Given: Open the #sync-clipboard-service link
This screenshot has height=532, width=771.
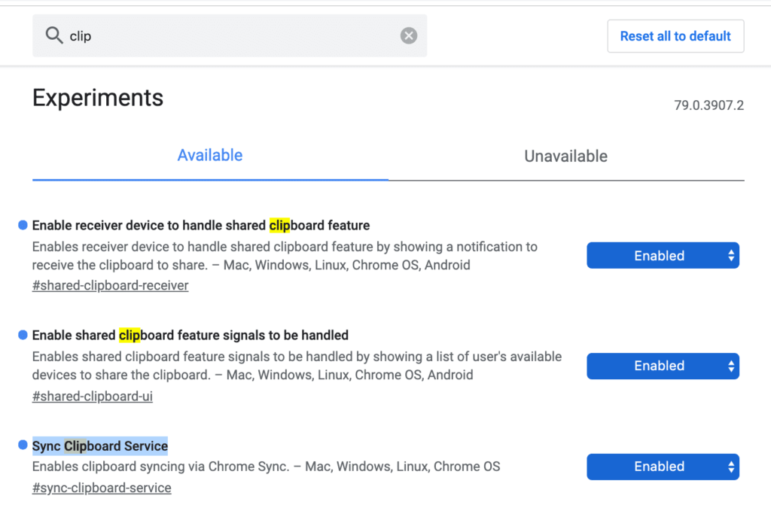Looking at the screenshot, I should click(x=102, y=488).
